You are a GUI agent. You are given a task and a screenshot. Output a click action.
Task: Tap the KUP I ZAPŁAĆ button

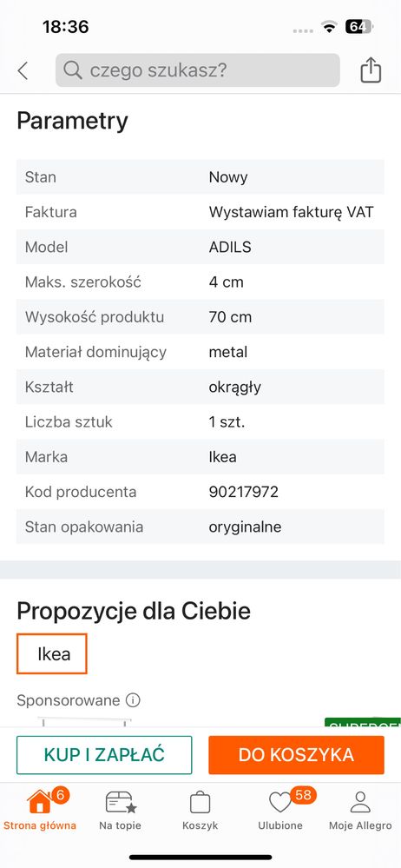pos(104,755)
